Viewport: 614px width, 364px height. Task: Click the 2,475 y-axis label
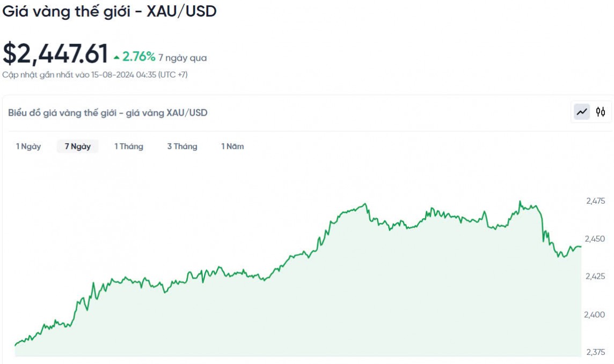595,201
